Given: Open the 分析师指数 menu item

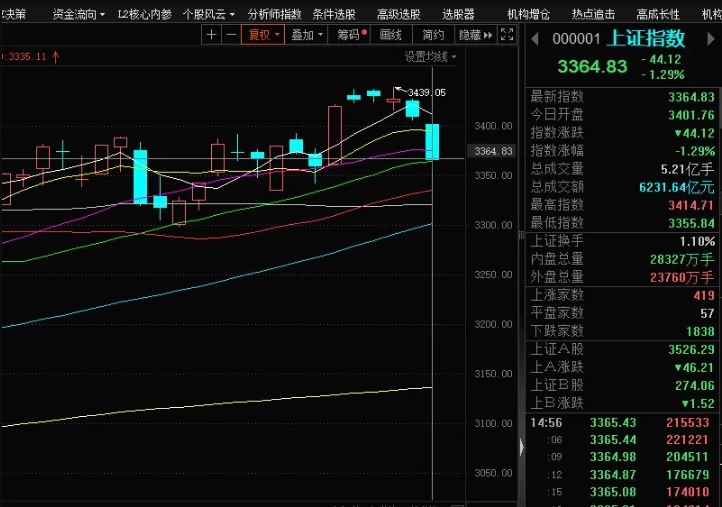Looking at the screenshot, I should [274, 15].
